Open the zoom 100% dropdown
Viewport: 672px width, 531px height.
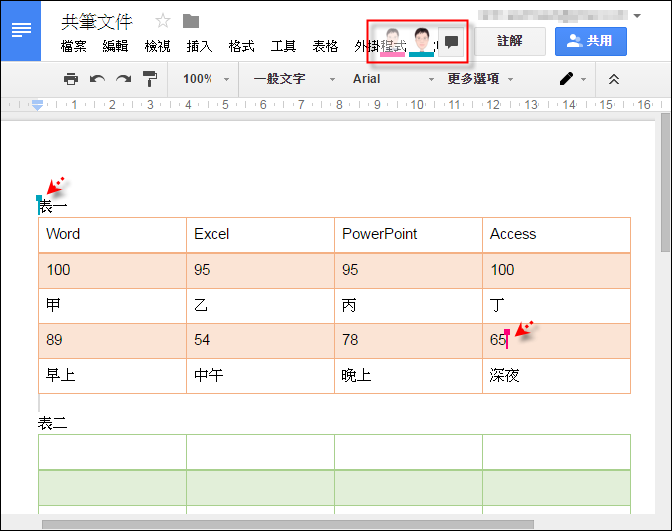pos(206,79)
